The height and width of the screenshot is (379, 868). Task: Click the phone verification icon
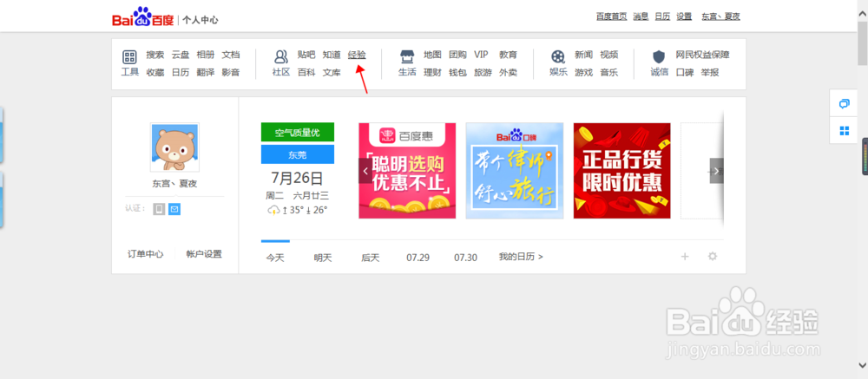coord(159,209)
